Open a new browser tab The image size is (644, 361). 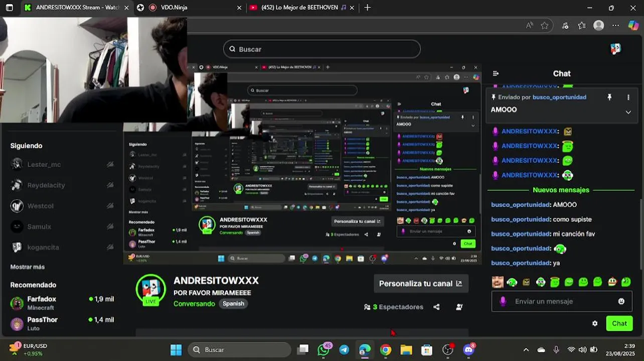tap(368, 8)
